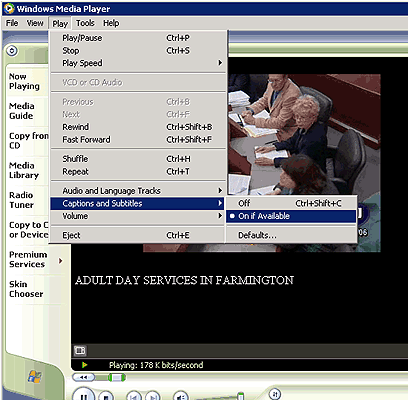Viewport: 408px width, 400px height.
Task: Pause playback with the round pause button
Action: point(83,395)
